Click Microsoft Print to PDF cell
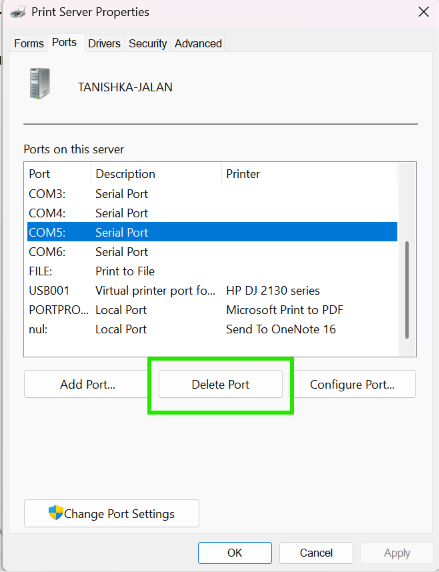The width and height of the screenshot is (439, 572). 285,310
